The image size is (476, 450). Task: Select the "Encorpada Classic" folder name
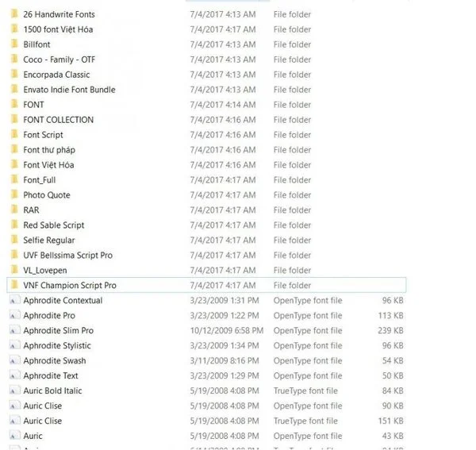pos(56,75)
